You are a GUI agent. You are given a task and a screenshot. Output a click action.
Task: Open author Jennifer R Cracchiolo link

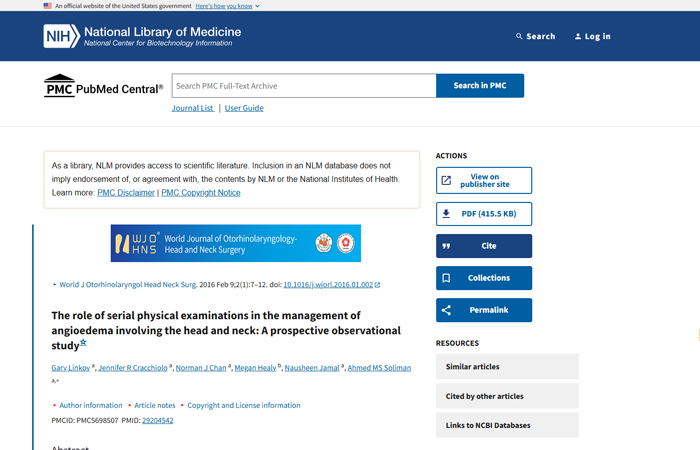point(133,368)
